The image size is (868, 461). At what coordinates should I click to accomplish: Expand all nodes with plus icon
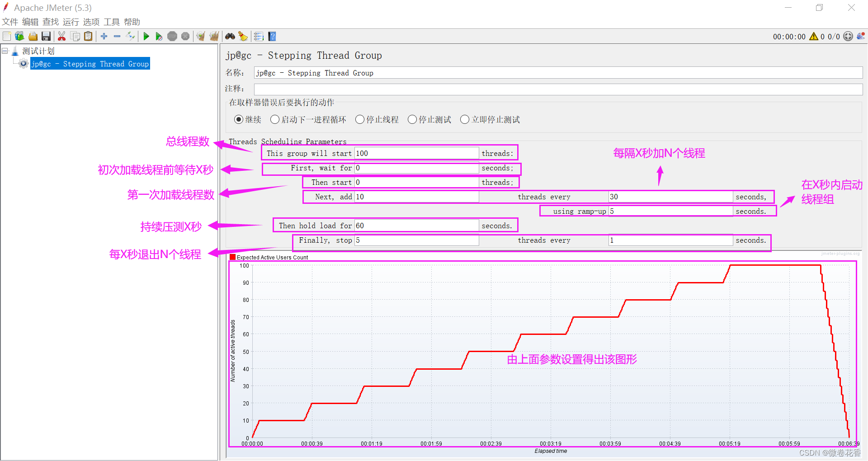[104, 36]
